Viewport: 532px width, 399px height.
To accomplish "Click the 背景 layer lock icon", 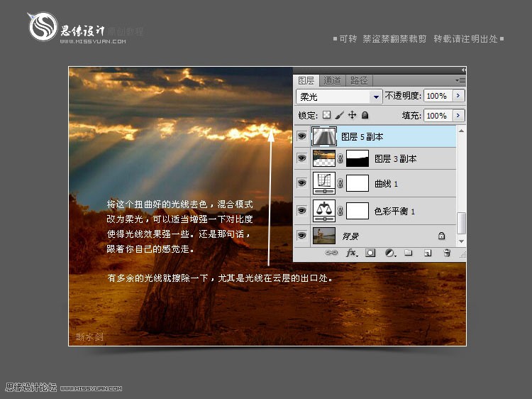I will coord(441,236).
